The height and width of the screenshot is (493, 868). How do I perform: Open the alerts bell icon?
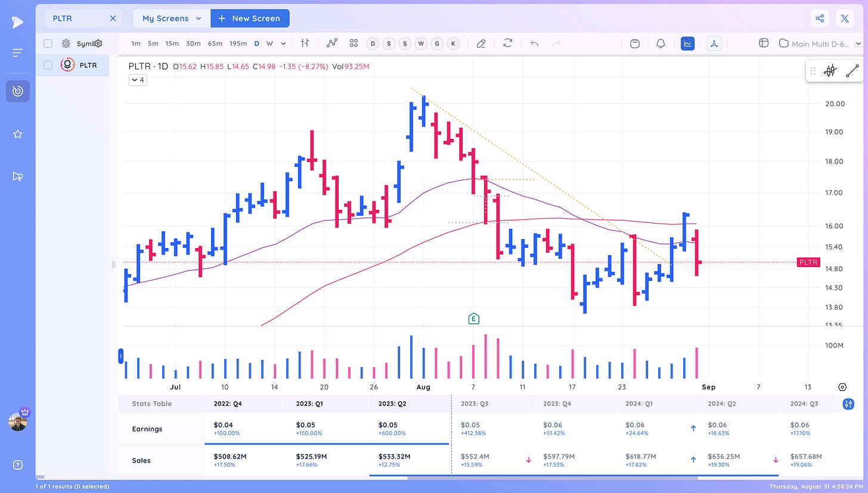661,44
